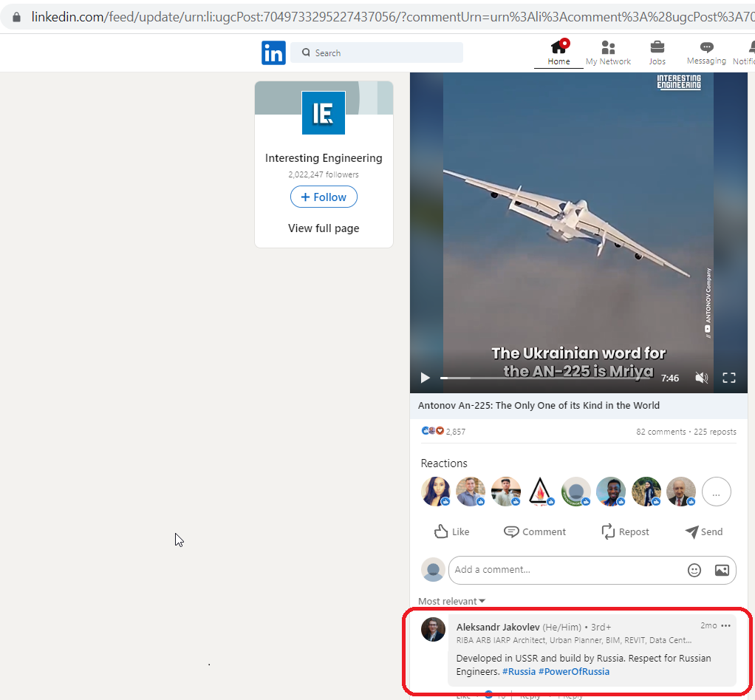Click Aleksandr Jakovlev's profile photo
755x700 pixels.
pos(433,629)
